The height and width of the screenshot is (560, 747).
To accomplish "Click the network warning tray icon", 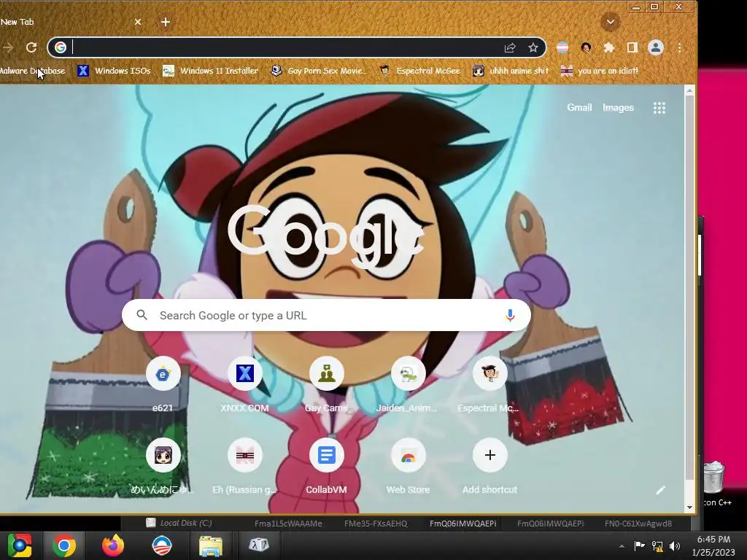I will point(657,546).
